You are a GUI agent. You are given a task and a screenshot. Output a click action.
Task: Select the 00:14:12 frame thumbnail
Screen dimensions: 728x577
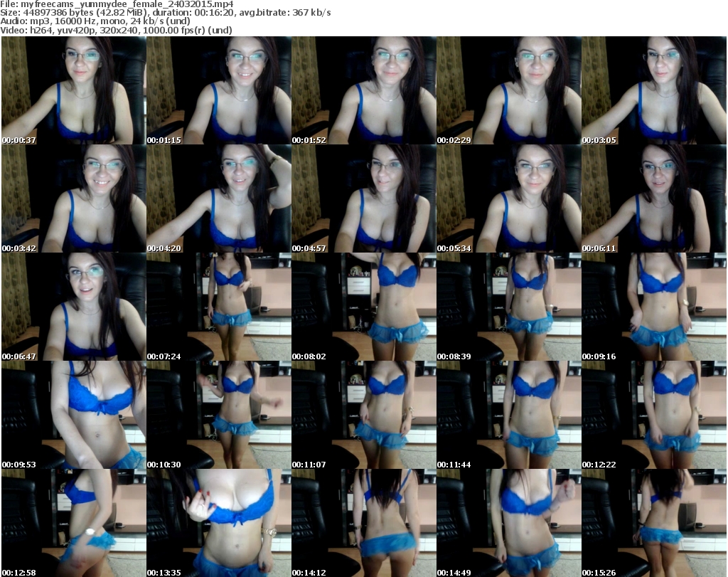click(x=363, y=523)
